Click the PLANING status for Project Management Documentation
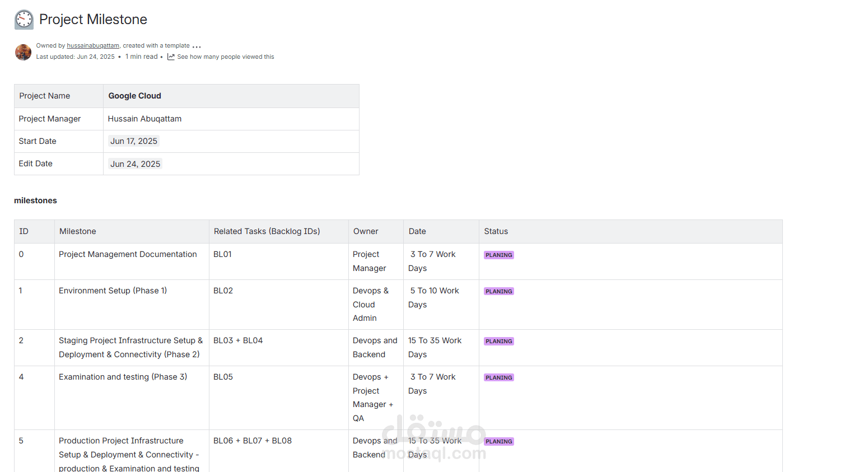 [x=499, y=255]
